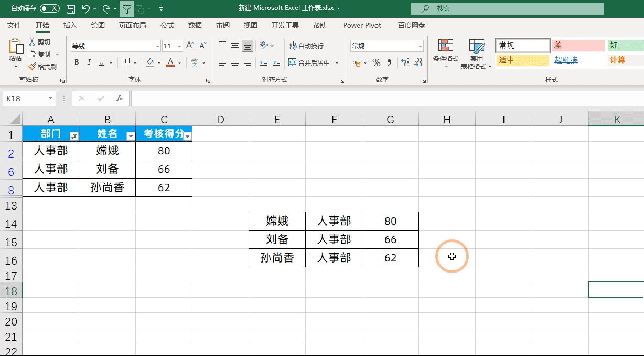Apply the Bad (差) cell style swatch
Screen dimensions: 644x356
pos(578,46)
